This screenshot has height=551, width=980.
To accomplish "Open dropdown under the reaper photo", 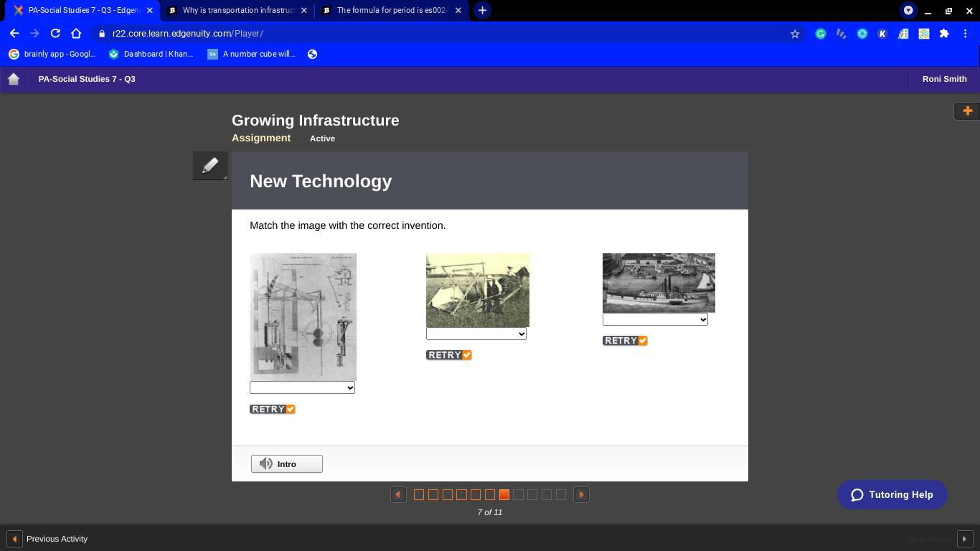I will (x=476, y=334).
